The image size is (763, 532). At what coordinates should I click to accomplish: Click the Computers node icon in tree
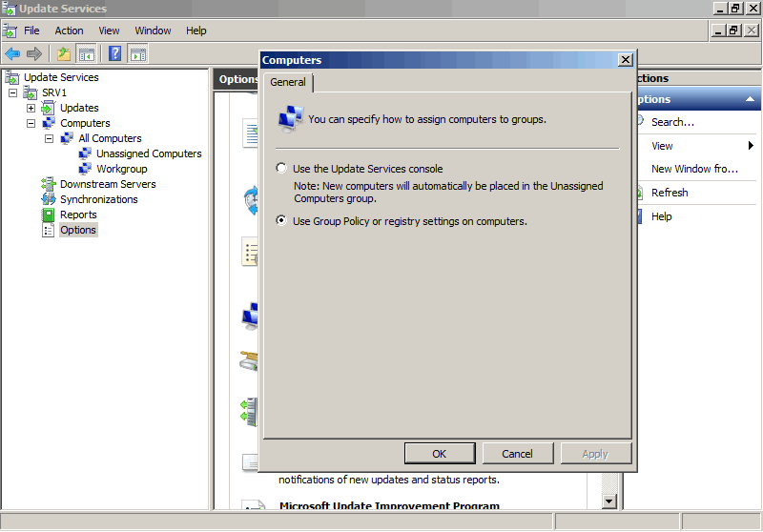(x=49, y=123)
